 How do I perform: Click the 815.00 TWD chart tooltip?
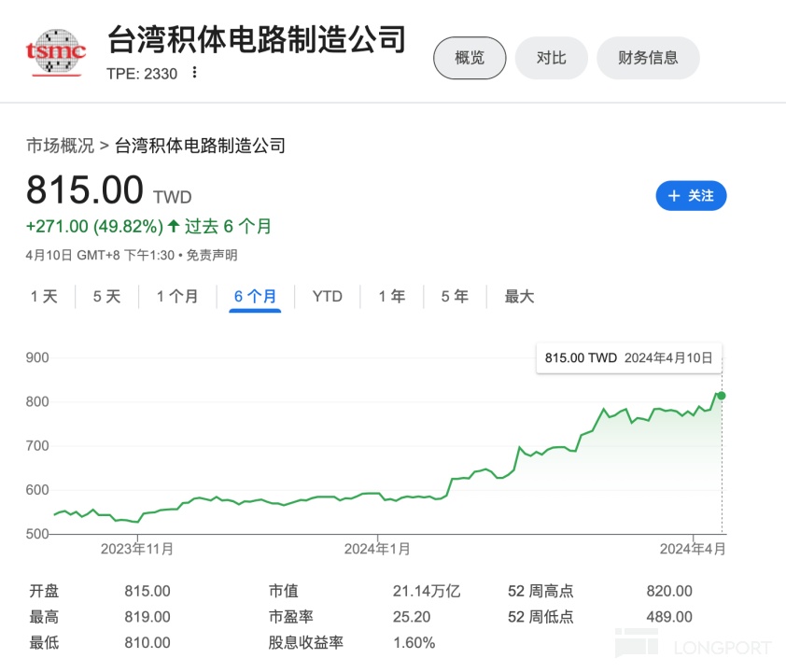tap(628, 357)
